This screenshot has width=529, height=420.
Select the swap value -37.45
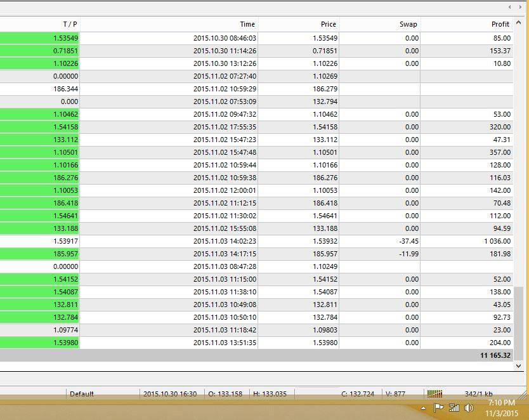click(409, 241)
